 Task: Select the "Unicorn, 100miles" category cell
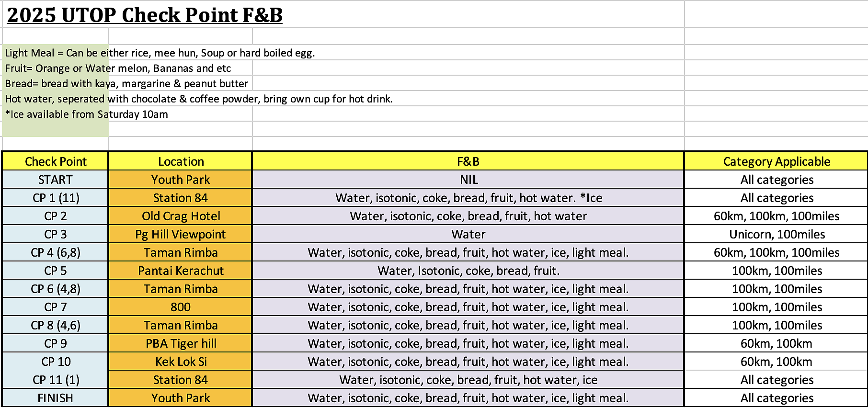[777, 234]
